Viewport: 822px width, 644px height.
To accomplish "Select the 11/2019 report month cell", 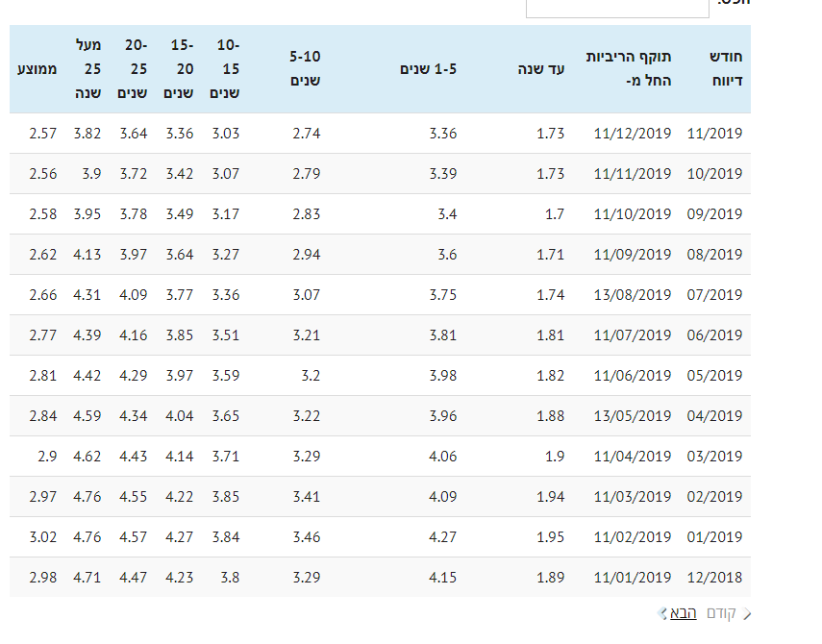I will click(x=714, y=134).
